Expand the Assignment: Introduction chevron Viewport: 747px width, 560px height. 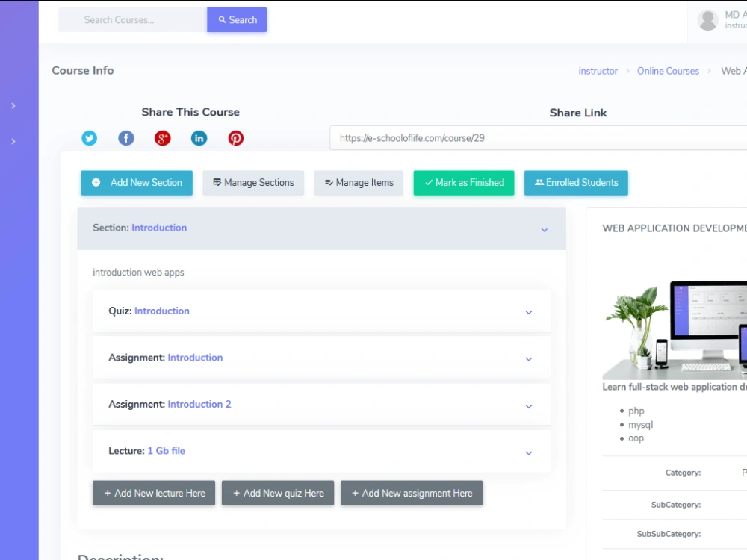tap(529, 359)
